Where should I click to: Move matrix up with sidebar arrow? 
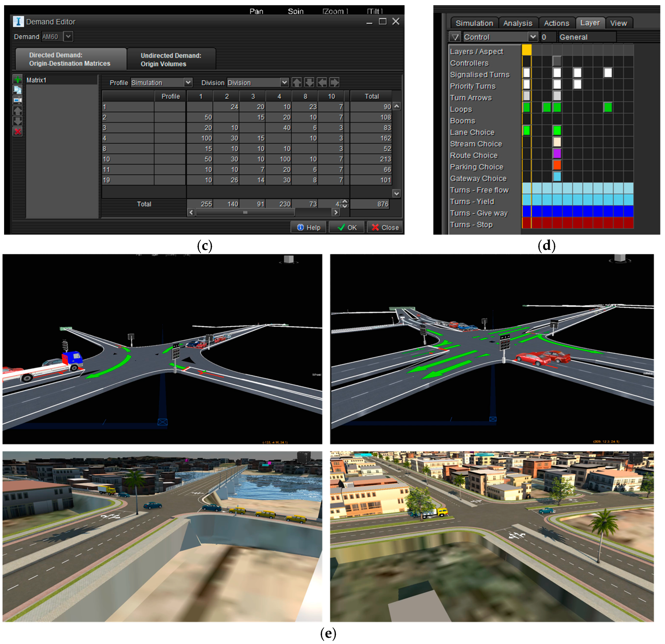tap(18, 111)
